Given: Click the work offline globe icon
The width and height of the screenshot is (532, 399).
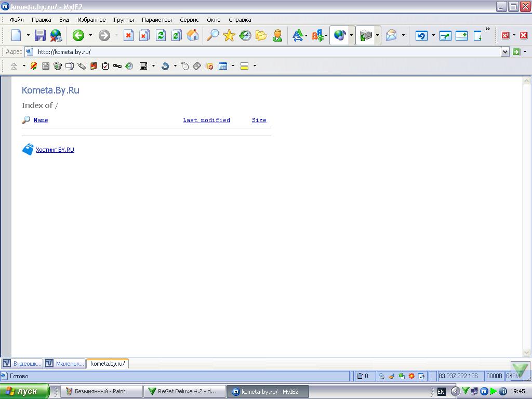Looking at the screenshot, I should tap(56, 35).
